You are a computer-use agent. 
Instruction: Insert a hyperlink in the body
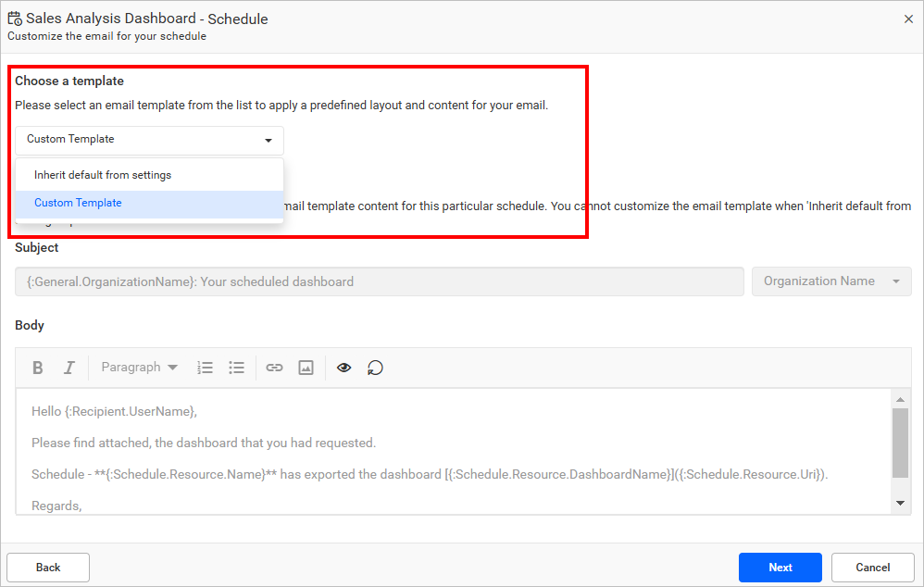274,368
